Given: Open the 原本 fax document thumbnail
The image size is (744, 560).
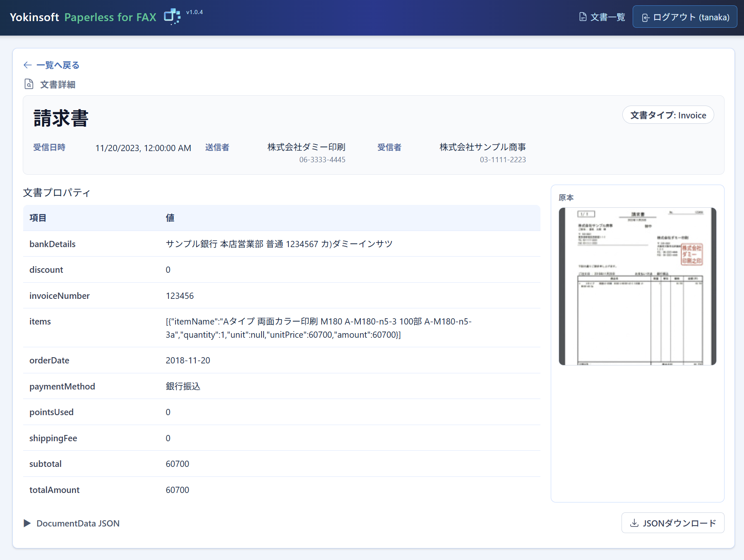Looking at the screenshot, I should (637, 286).
